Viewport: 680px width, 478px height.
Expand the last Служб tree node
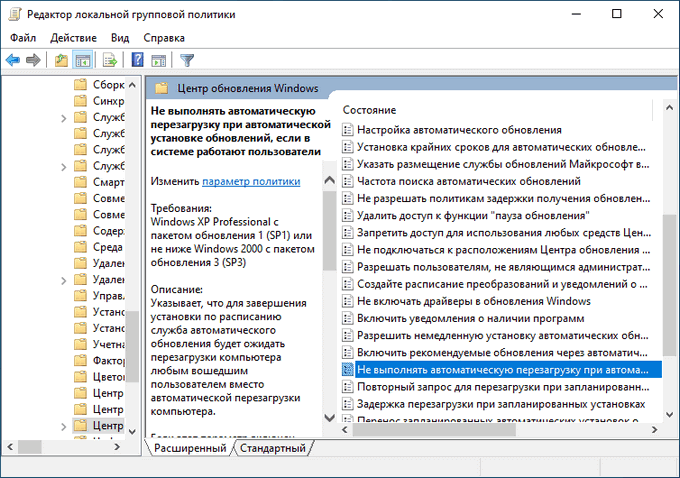tap(64, 167)
